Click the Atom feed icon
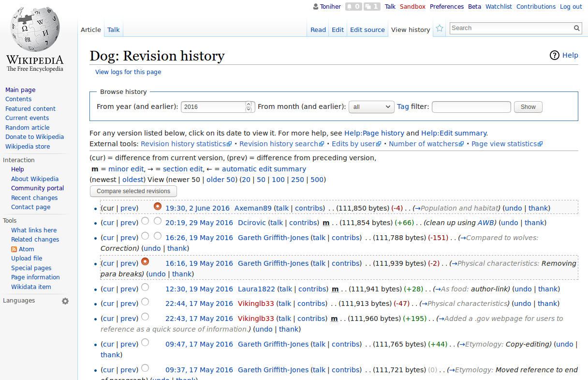This screenshot has height=380, width=588. (14, 249)
